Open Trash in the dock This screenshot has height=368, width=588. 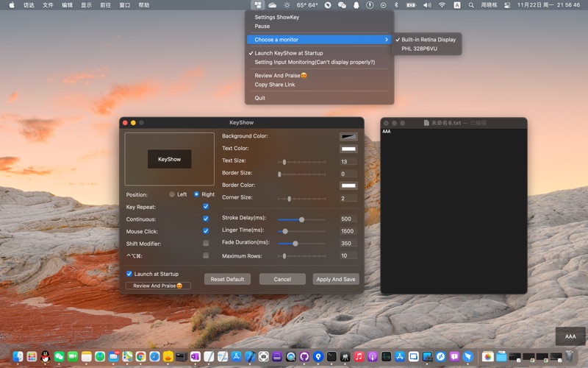(x=570, y=356)
